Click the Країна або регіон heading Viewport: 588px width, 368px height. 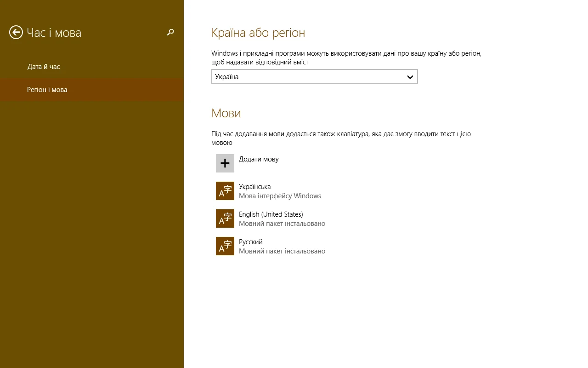click(x=258, y=33)
